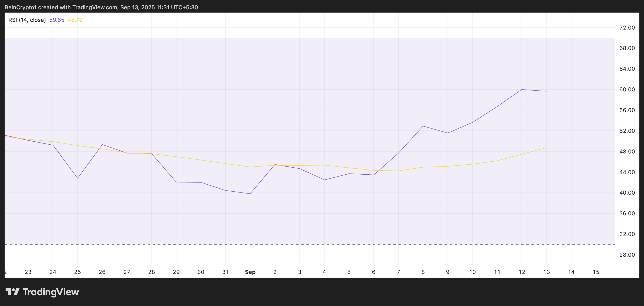Expand the RSI (14, close) indicator label
Screen dimensions: 644x306
tap(27, 20)
